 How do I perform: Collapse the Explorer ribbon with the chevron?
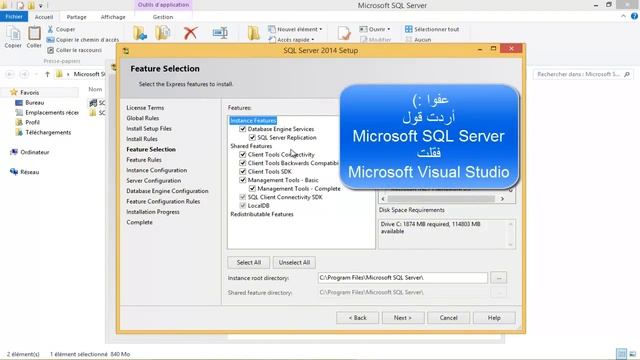click(623, 16)
